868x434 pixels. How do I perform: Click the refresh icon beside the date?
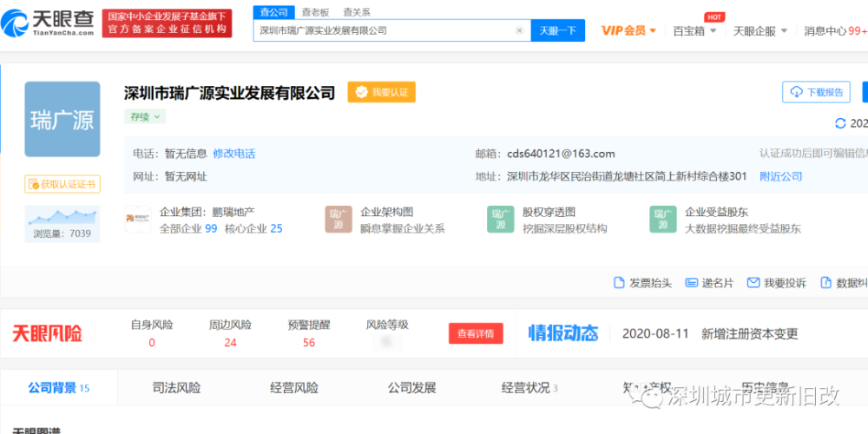pyautogui.click(x=840, y=123)
